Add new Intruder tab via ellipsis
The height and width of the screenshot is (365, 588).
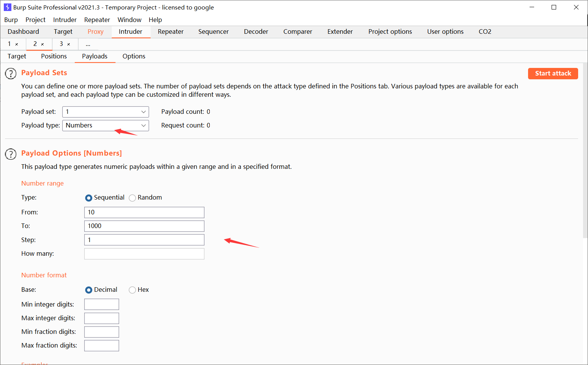88,44
